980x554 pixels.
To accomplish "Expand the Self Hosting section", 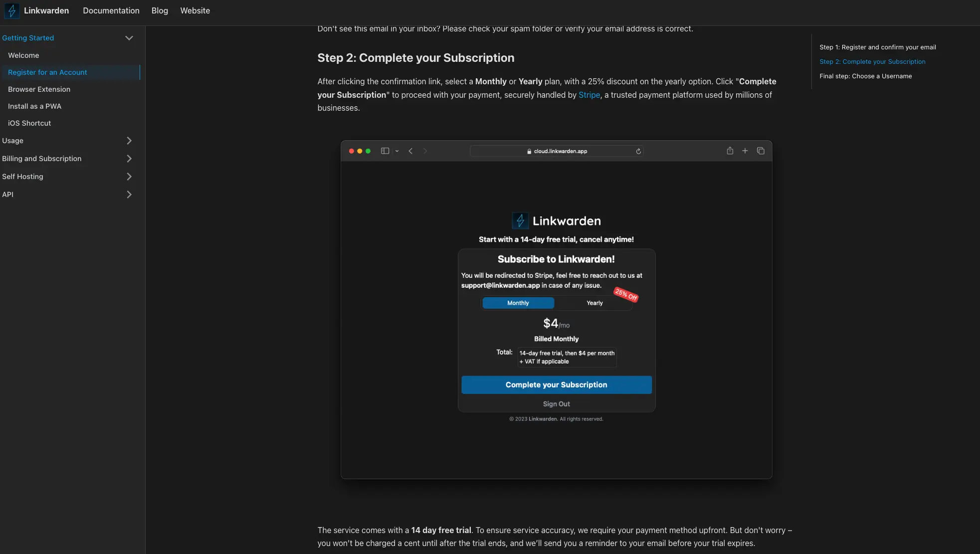I will tap(129, 177).
